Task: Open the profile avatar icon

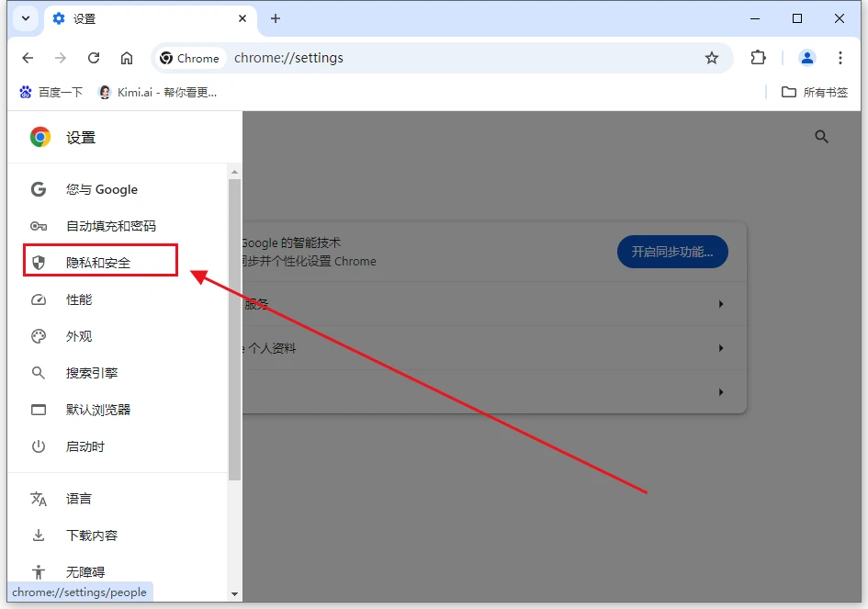Action: (807, 58)
